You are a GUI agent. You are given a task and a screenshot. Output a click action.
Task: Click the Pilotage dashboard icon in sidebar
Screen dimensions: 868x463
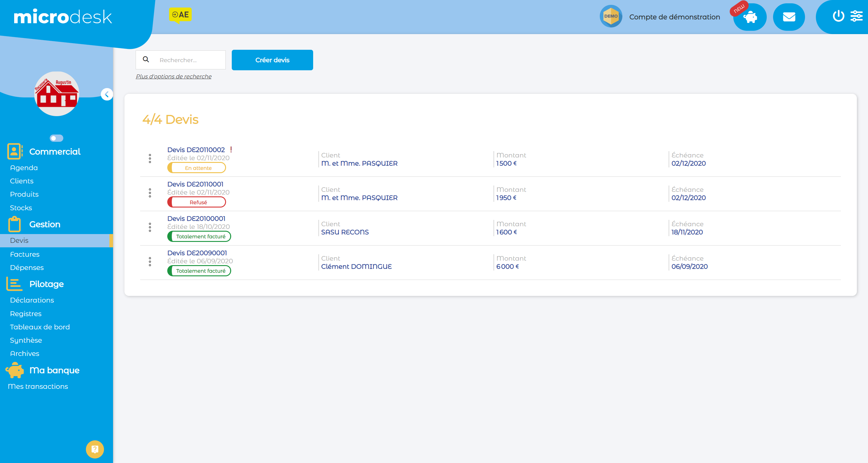[14, 284]
